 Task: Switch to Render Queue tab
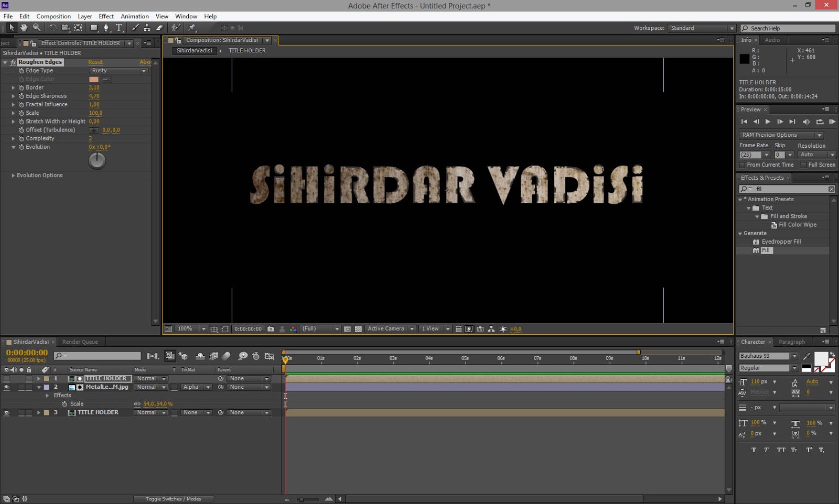[80, 342]
